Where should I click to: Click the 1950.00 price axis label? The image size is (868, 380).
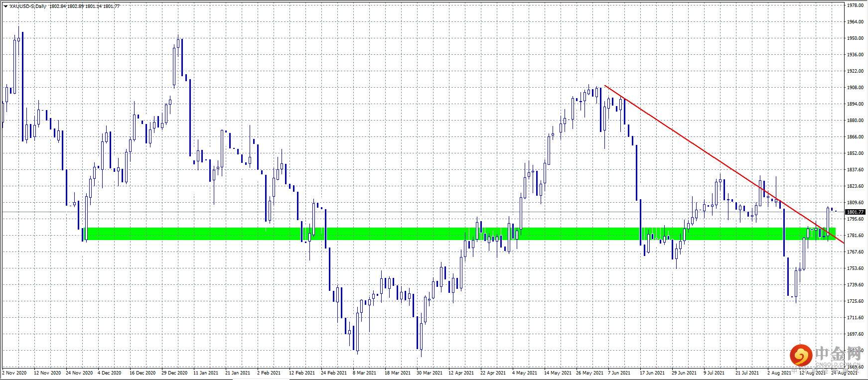tap(855, 38)
